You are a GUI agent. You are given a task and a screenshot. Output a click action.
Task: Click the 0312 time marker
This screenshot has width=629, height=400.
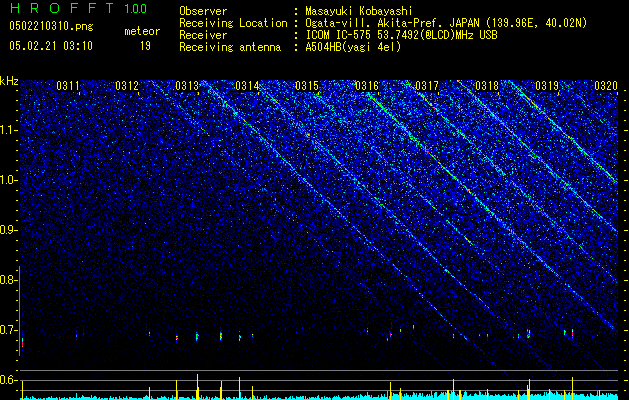pyautogui.click(x=127, y=86)
